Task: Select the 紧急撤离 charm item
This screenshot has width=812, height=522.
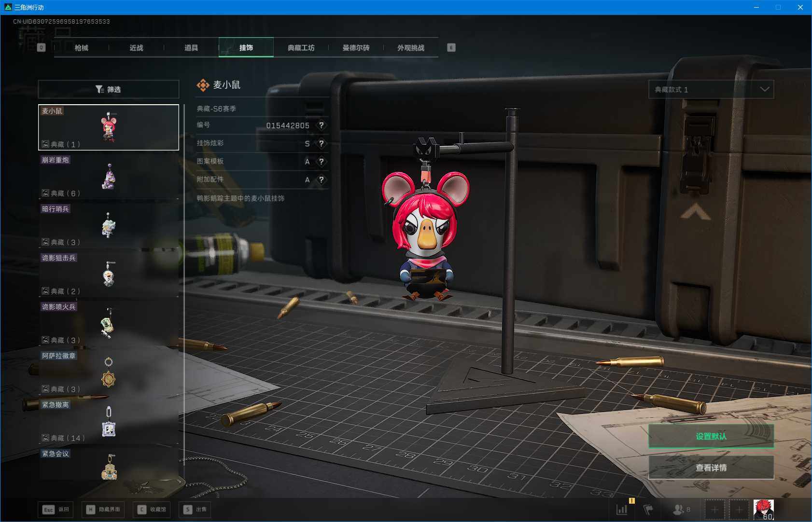Action: [109, 421]
